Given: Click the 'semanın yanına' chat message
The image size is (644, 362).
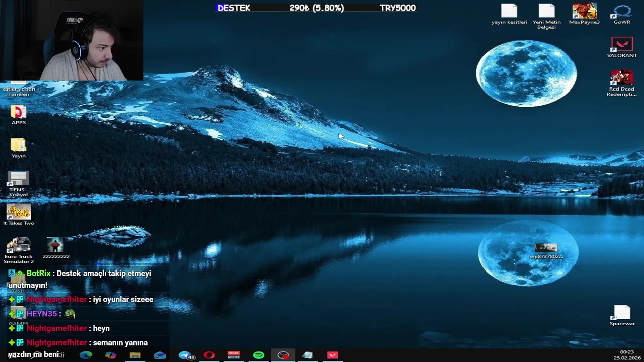Looking at the screenshot, I should click(x=120, y=342).
